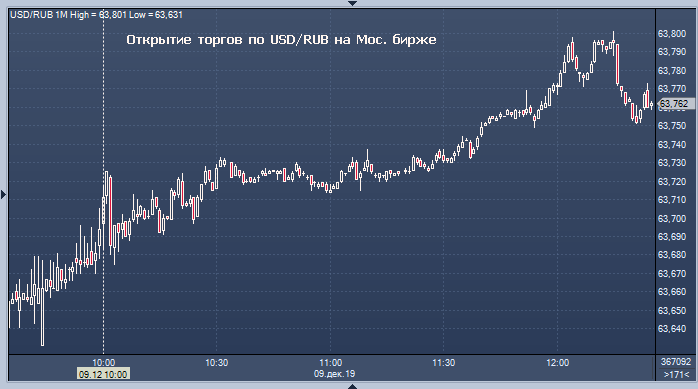Click the bottom panel expand arrow
The image size is (698, 389).
(352, 386)
